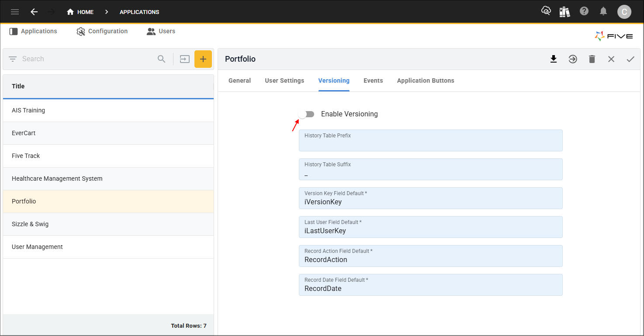Open filter options beside the search box
The height and width of the screenshot is (336, 644).
pos(12,59)
